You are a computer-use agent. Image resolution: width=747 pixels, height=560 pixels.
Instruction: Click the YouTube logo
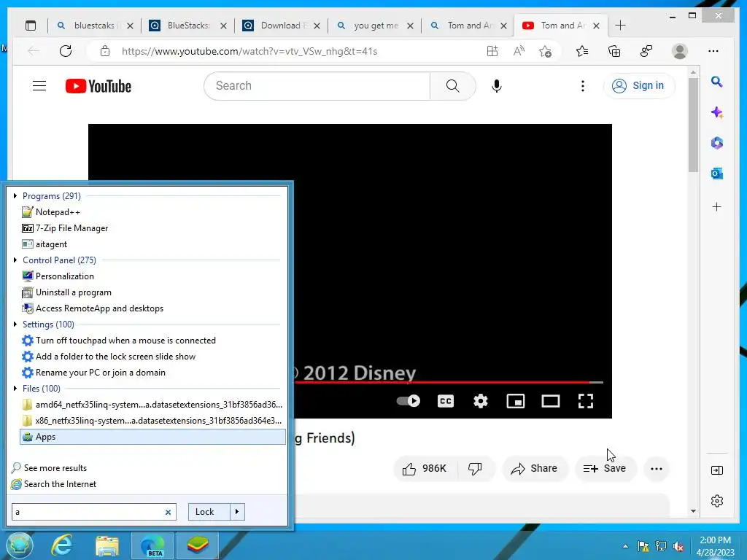[x=98, y=86]
